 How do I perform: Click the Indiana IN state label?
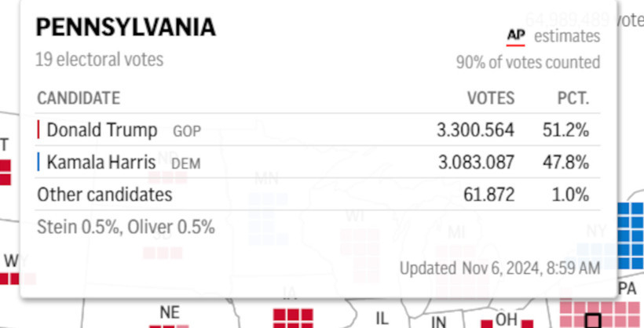click(438, 322)
